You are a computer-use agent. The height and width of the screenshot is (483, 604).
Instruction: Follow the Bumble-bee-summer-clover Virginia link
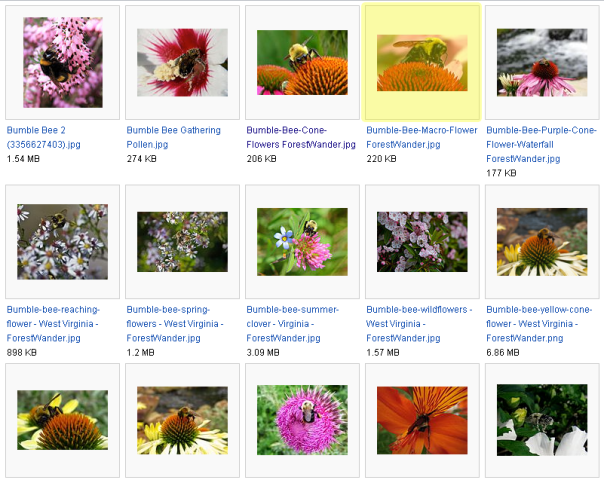pyautogui.click(x=292, y=324)
